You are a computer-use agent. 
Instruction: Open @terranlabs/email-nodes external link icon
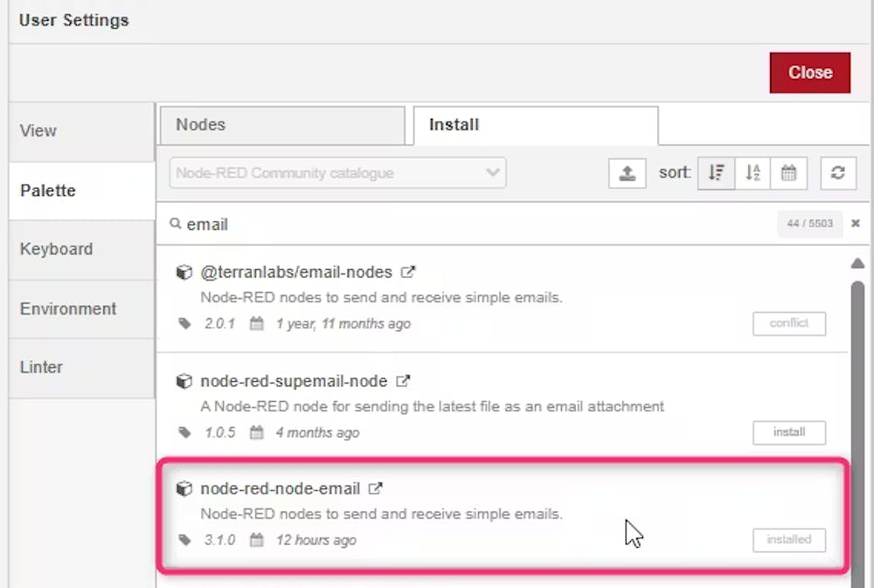[407, 272]
